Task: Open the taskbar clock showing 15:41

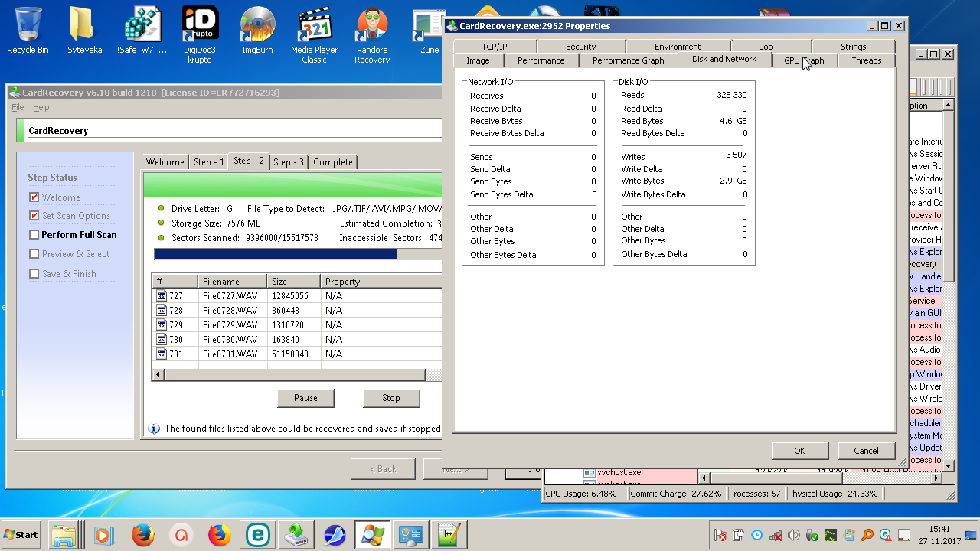Action: tap(939, 534)
